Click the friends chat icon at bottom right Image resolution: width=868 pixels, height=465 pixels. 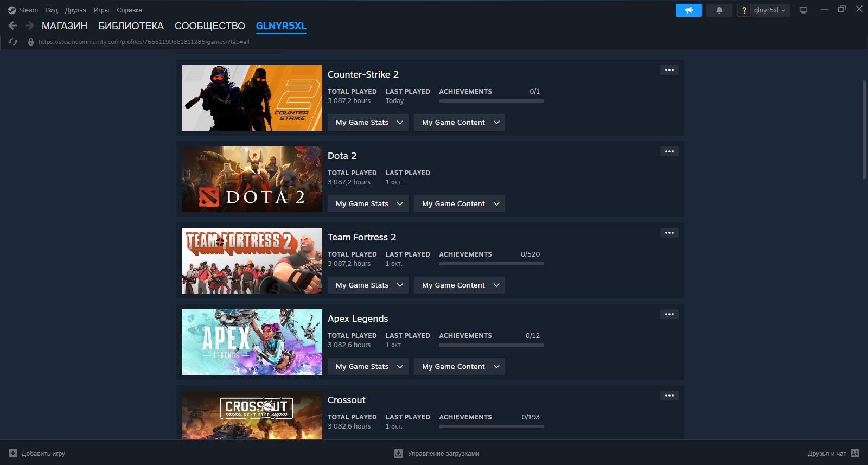pyautogui.click(x=855, y=453)
